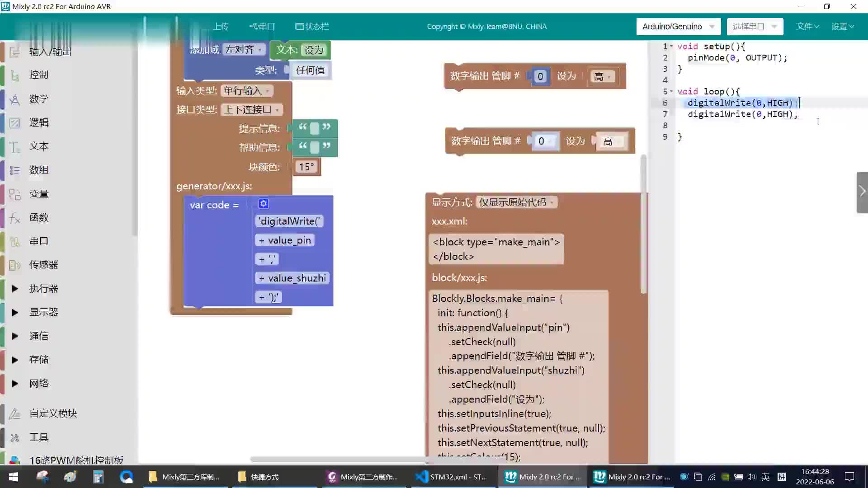868x488 pixels.
Task: Click the 15° block color field
Action: click(307, 167)
